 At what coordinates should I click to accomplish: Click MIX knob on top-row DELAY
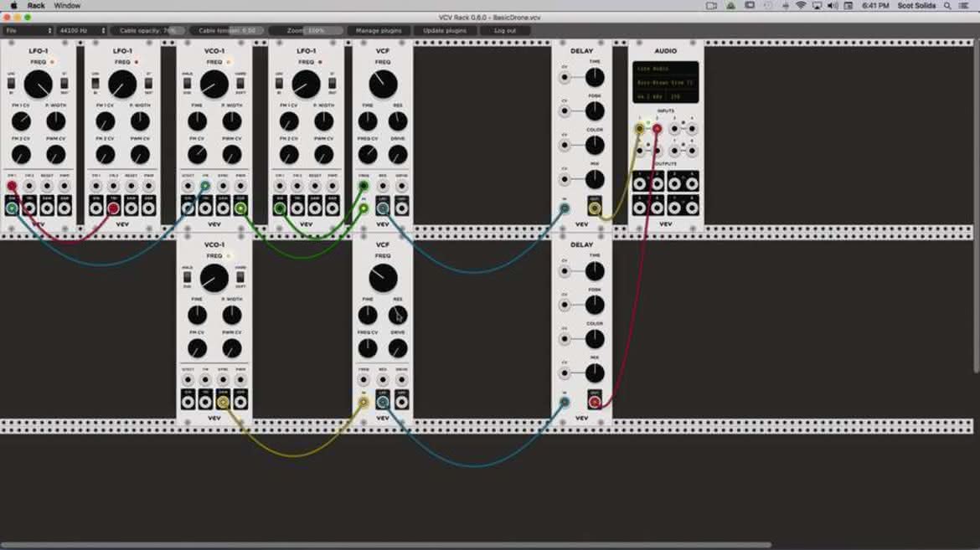tap(595, 179)
